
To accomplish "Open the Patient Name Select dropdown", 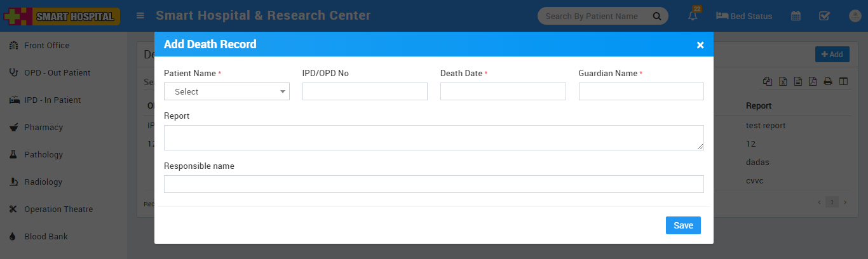I will click(226, 91).
